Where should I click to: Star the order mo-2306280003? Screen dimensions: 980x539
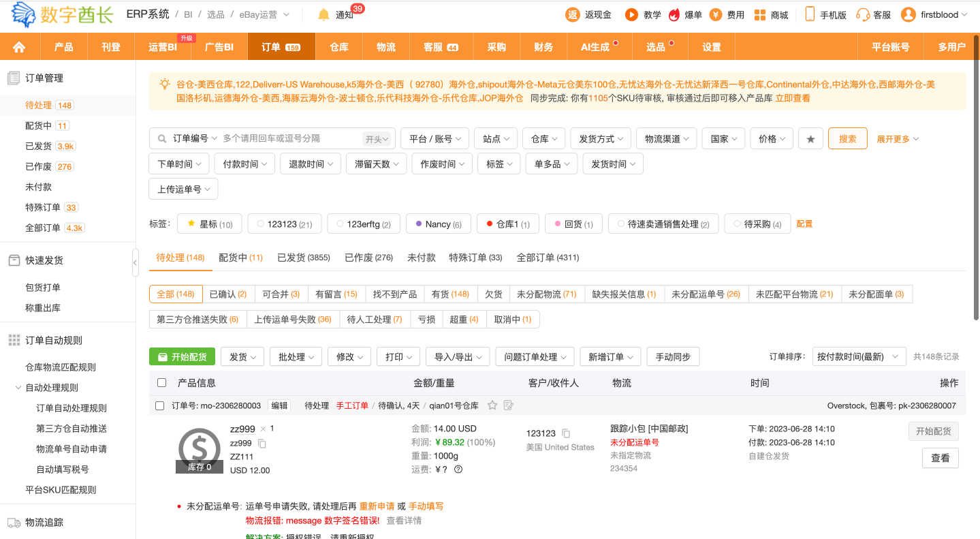(x=492, y=405)
